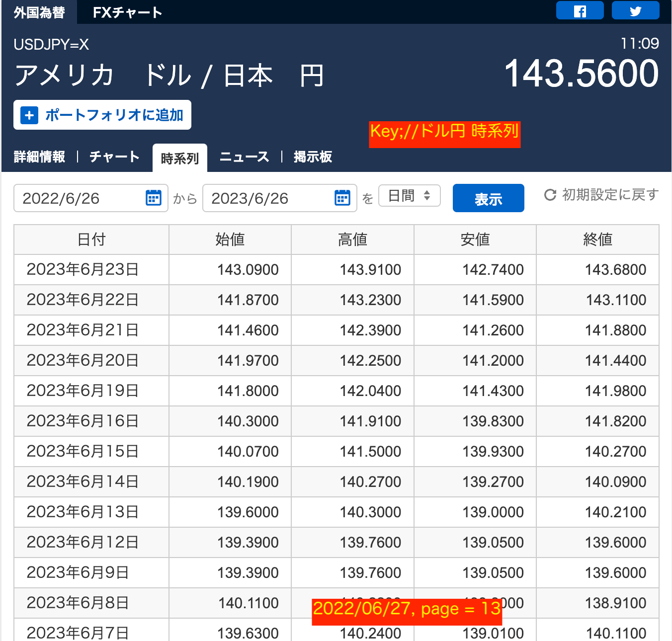The height and width of the screenshot is (641, 672).
Task: Open the 詳細情報 tab
Action: tap(40, 157)
